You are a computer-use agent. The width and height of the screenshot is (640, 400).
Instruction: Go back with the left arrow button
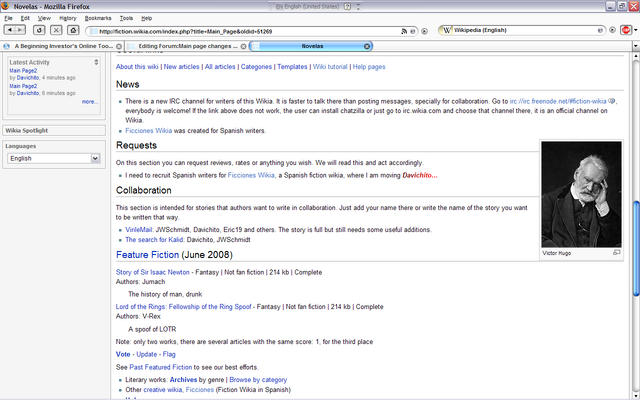[x=10, y=30]
